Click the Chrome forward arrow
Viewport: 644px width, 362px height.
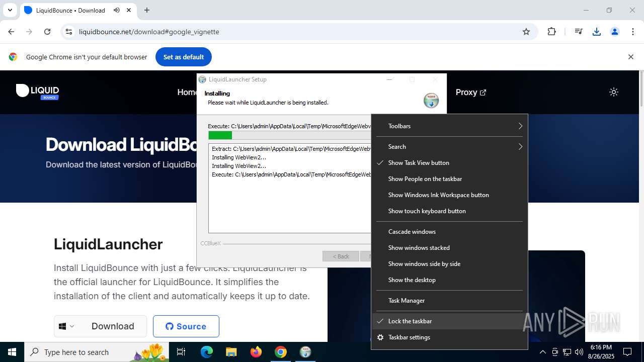[29, 32]
